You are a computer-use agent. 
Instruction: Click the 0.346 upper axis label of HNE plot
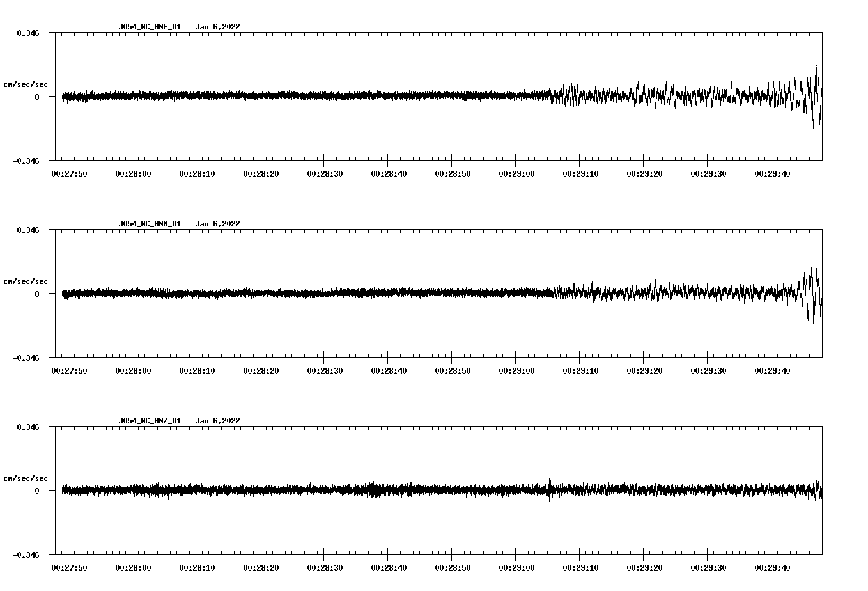click(28, 33)
